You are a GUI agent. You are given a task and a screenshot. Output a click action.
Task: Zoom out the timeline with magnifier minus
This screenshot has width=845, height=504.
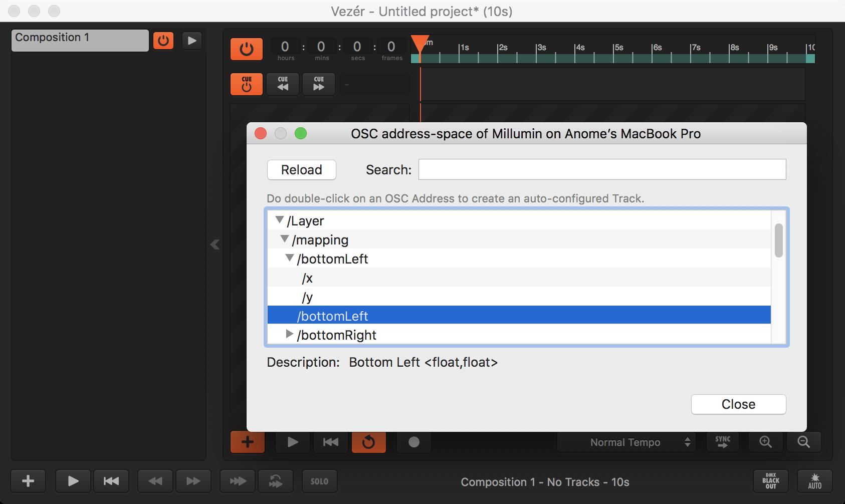point(803,442)
